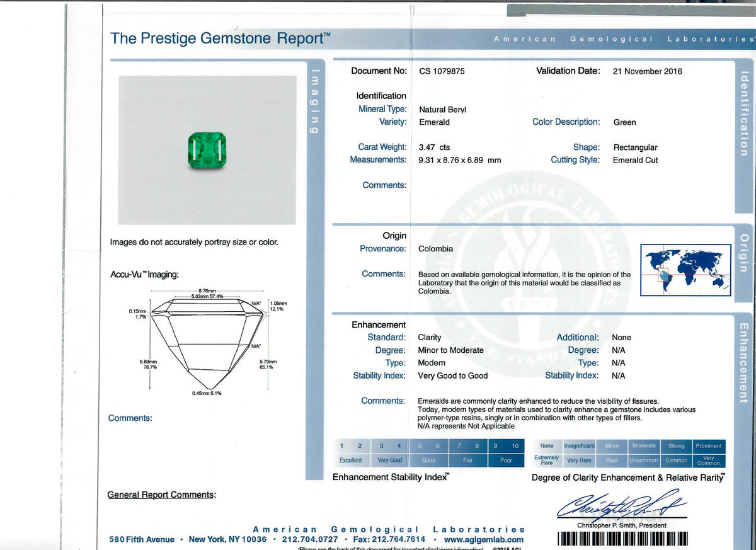Click 'New York, NY 10036' text

(x=227, y=539)
